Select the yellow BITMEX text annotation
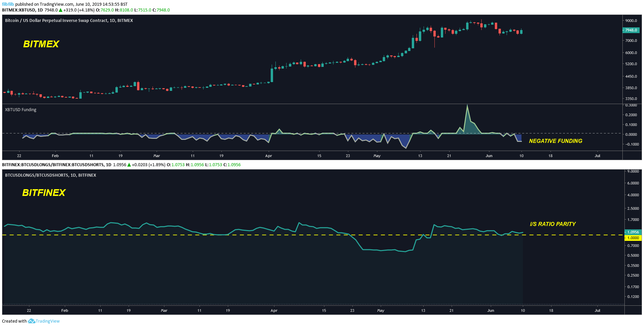 coord(41,44)
